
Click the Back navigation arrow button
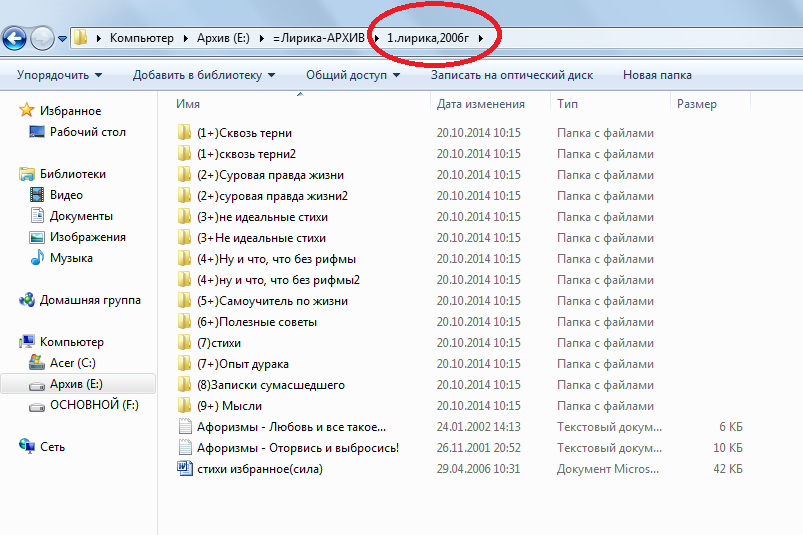[x=14, y=38]
